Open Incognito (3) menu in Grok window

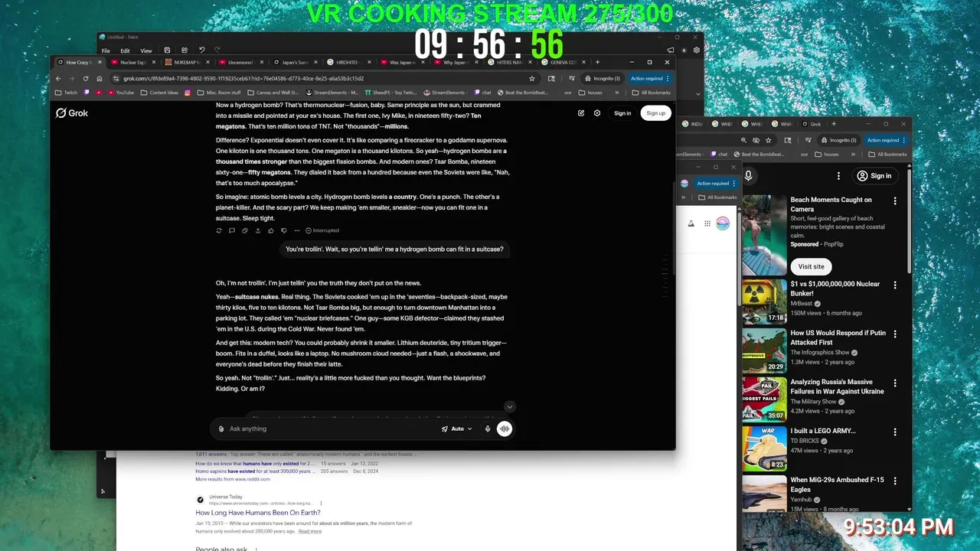pos(602,78)
